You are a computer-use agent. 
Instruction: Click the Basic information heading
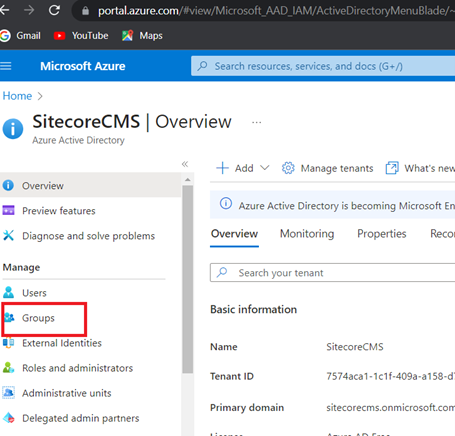[253, 309]
